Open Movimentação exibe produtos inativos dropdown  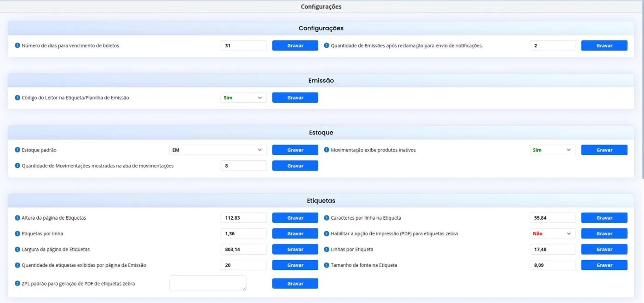click(x=553, y=150)
